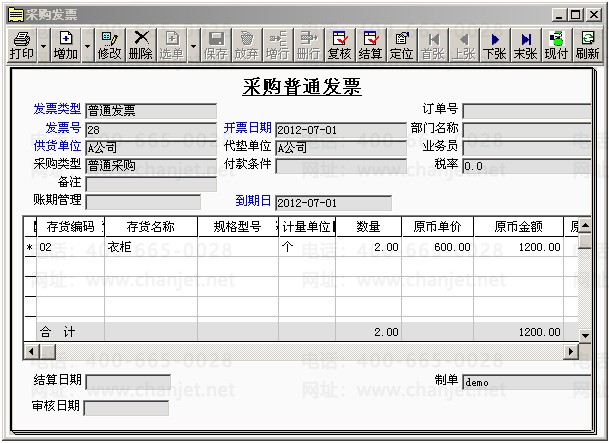
Task: Click the invoice date field (开票日期)
Action: (340, 130)
